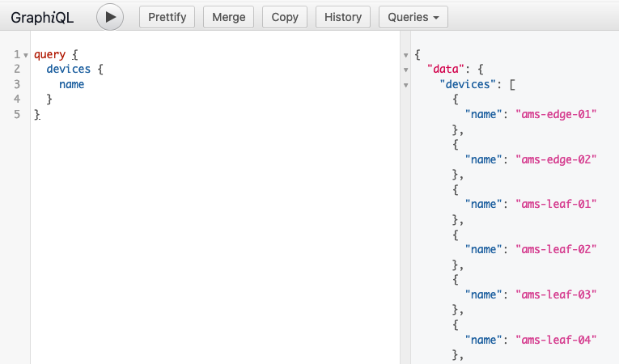Select line number 4 in the gutter
619x364 pixels.
pos(17,99)
